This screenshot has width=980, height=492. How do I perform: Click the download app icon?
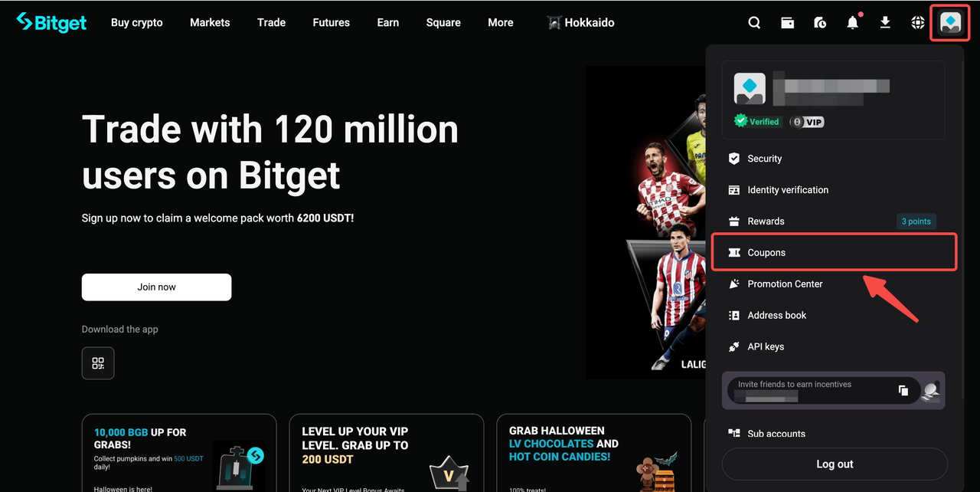pyautogui.click(x=885, y=23)
